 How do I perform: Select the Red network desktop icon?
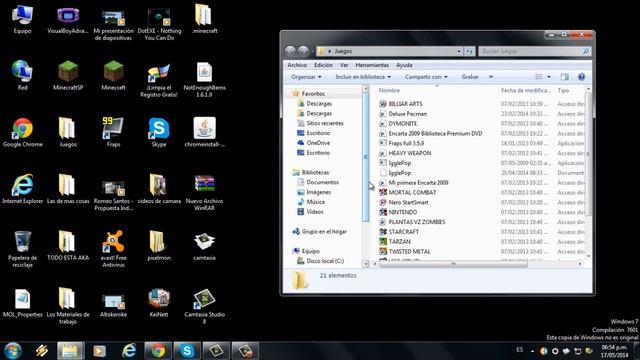tap(22, 76)
